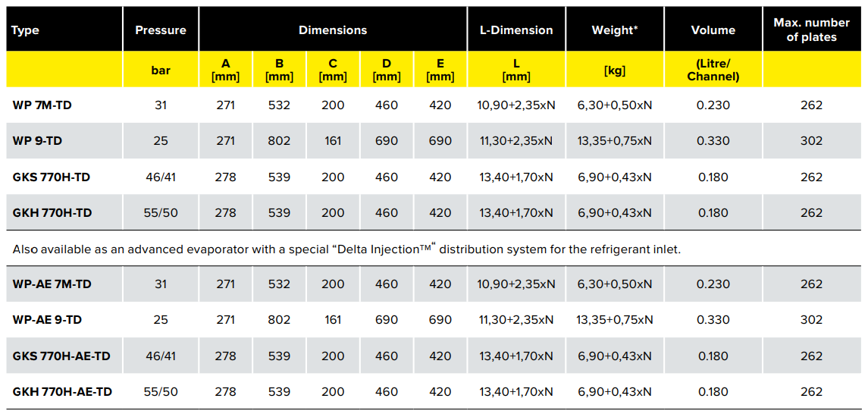Select the A [mm] subheader

[x=225, y=70]
